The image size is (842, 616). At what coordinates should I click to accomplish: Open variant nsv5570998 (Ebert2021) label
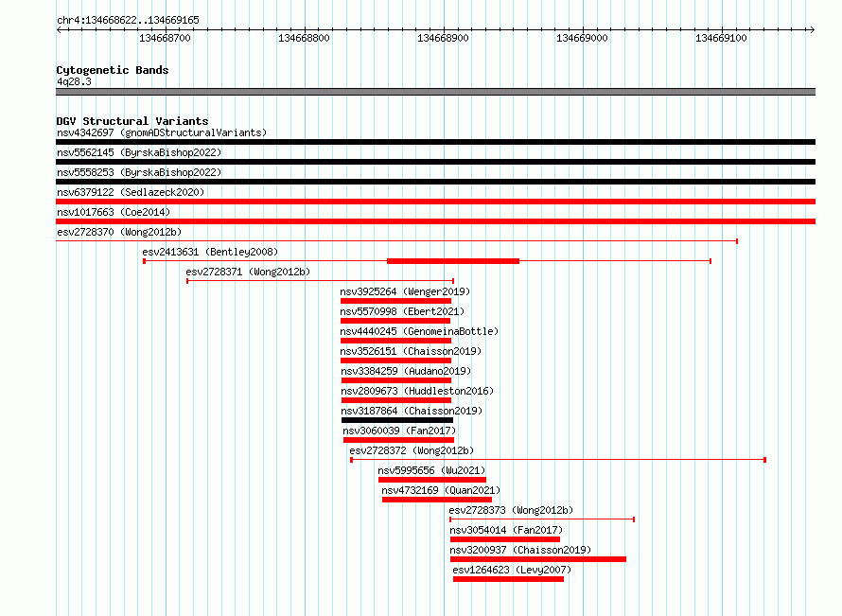point(402,311)
